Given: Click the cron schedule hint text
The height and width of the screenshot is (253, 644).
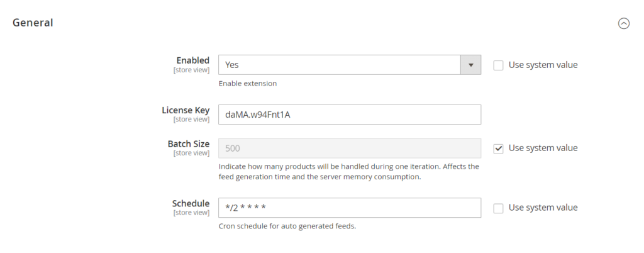Looking at the screenshot, I should tap(287, 227).
